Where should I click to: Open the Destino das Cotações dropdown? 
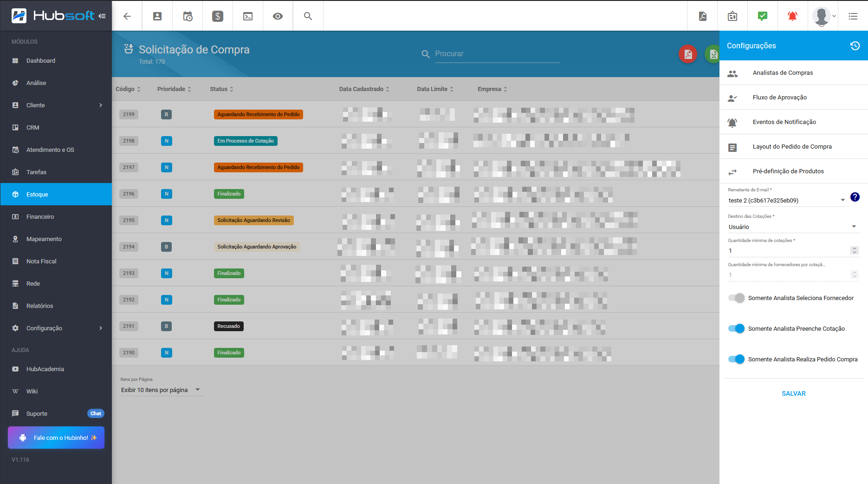point(854,227)
